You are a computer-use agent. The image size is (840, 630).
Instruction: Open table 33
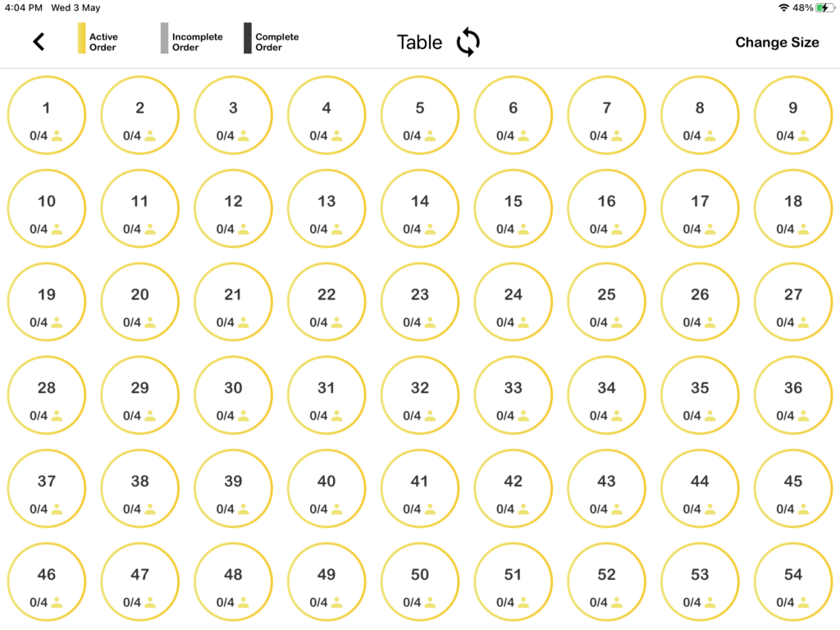coord(513,395)
